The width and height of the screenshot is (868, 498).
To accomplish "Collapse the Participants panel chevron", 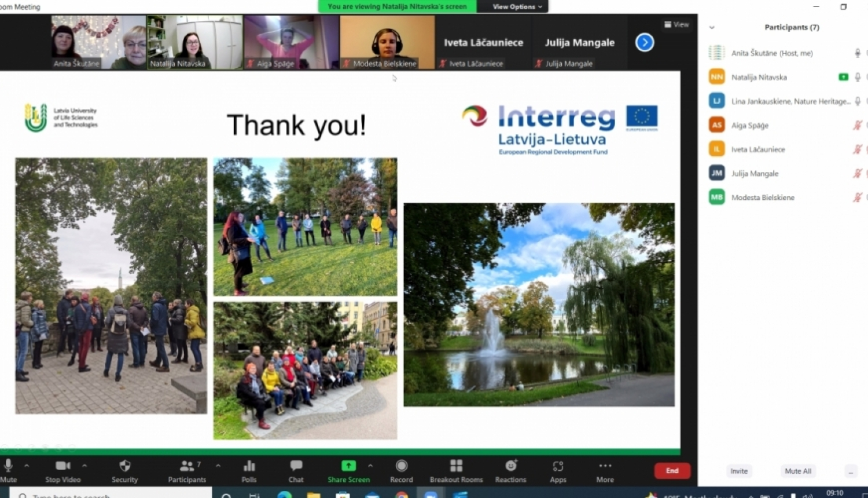I will [712, 27].
